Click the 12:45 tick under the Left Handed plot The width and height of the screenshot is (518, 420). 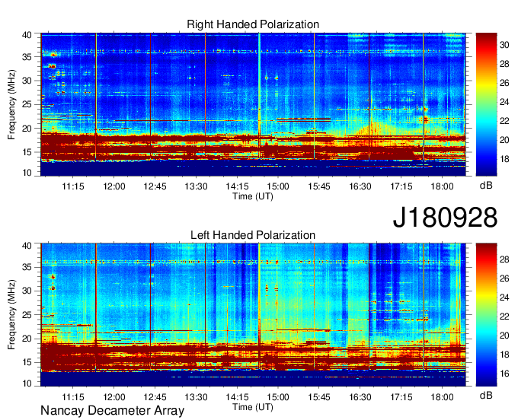tap(155, 396)
